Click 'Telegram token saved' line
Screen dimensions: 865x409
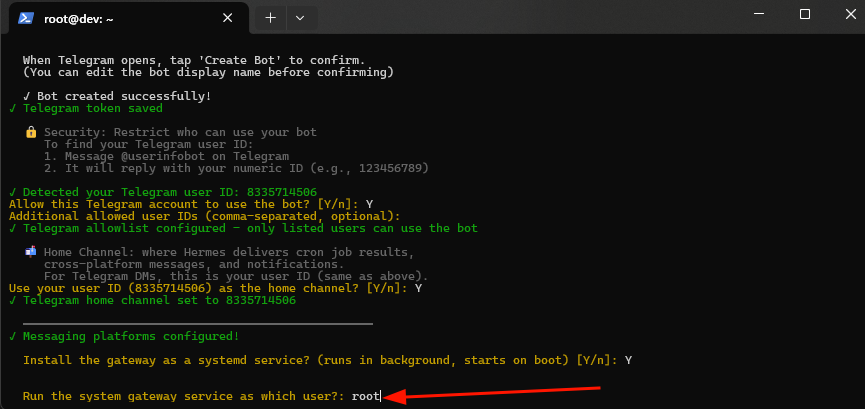click(86, 109)
